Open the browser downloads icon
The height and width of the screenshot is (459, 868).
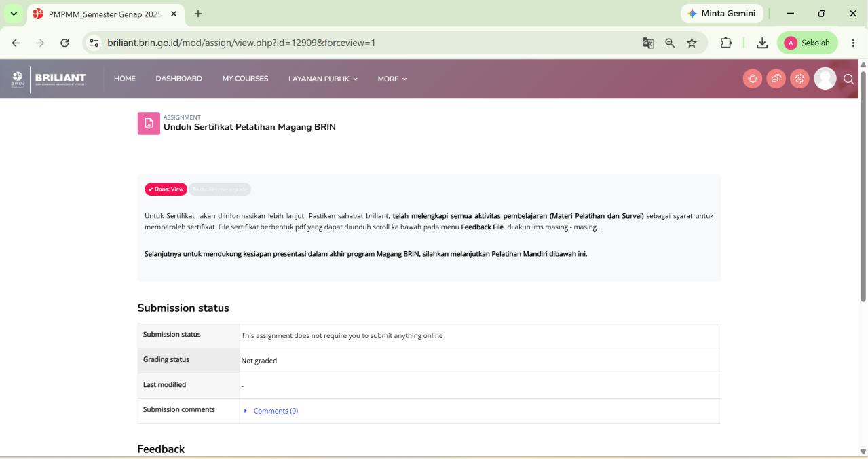coord(762,43)
